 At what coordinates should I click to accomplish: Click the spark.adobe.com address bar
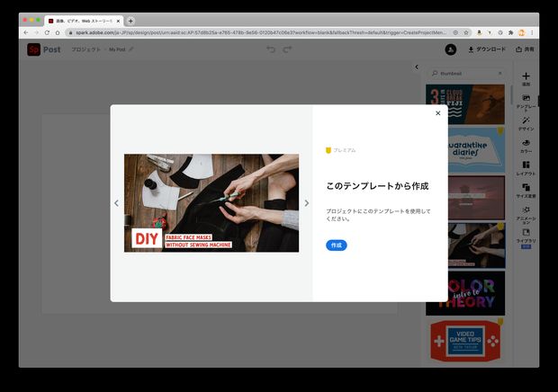click(260, 32)
